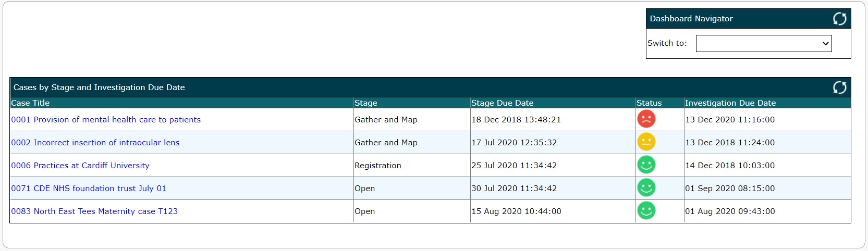Open case 0002 Incorrect insertion of intraocular lens
This screenshot has height=251, width=868.
click(x=95, y=143)
